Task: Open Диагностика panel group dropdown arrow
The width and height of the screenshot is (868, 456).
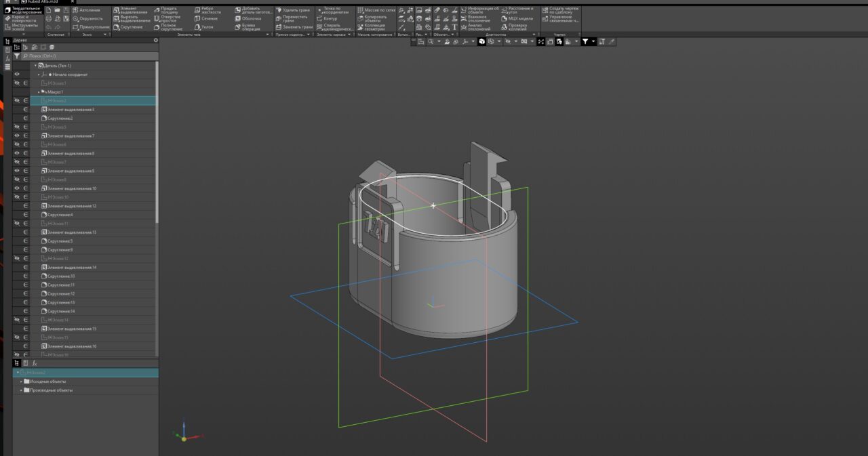Action: [534, 35]
